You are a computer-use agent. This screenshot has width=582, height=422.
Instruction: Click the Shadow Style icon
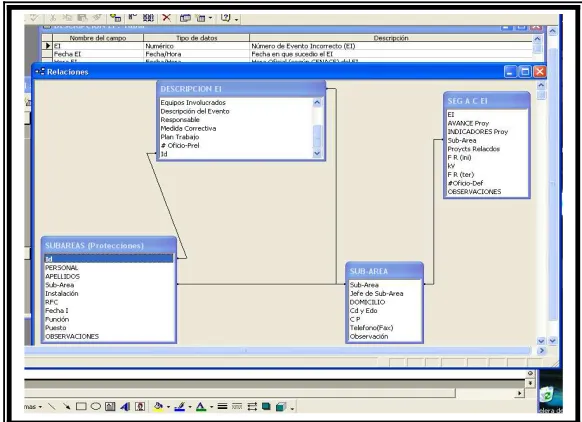click(x=266, y=407)
